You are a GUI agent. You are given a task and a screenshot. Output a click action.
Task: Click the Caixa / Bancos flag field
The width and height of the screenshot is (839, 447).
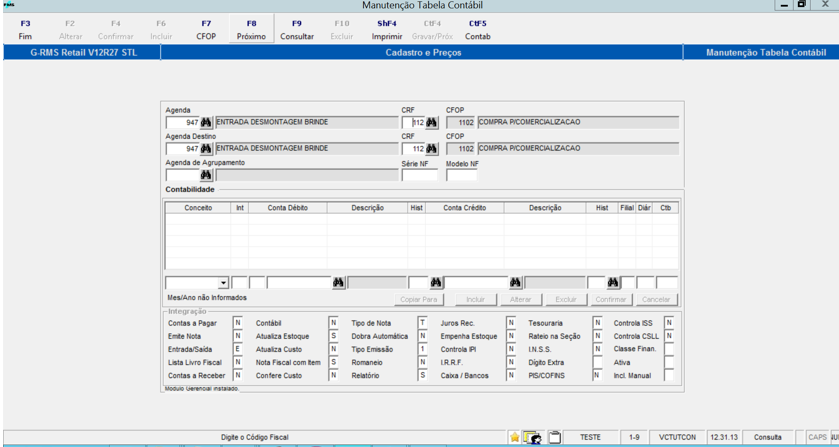point(511,375)
